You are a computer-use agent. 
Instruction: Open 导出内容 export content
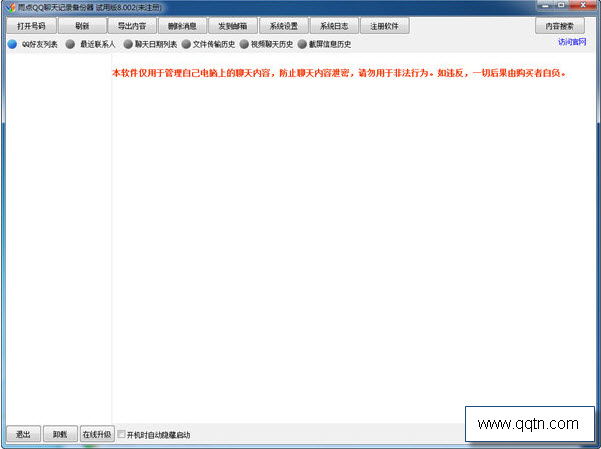[x=132, y=26]
